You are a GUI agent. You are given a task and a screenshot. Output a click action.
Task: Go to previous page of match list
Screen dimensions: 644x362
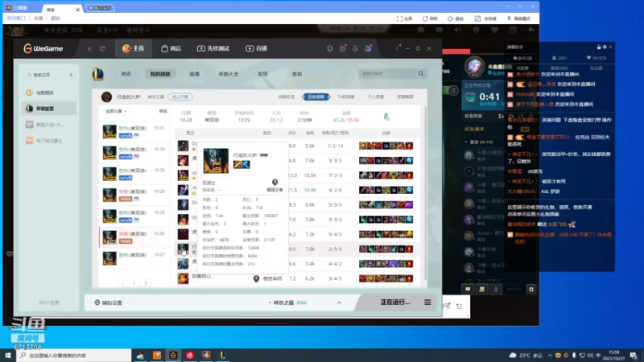coord(122,283)
